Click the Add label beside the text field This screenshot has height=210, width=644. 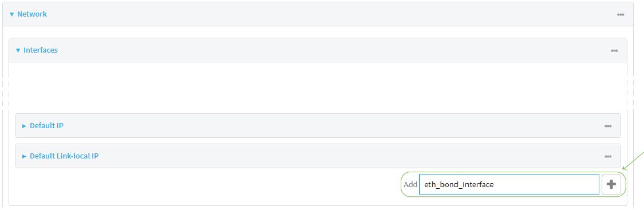410,185
